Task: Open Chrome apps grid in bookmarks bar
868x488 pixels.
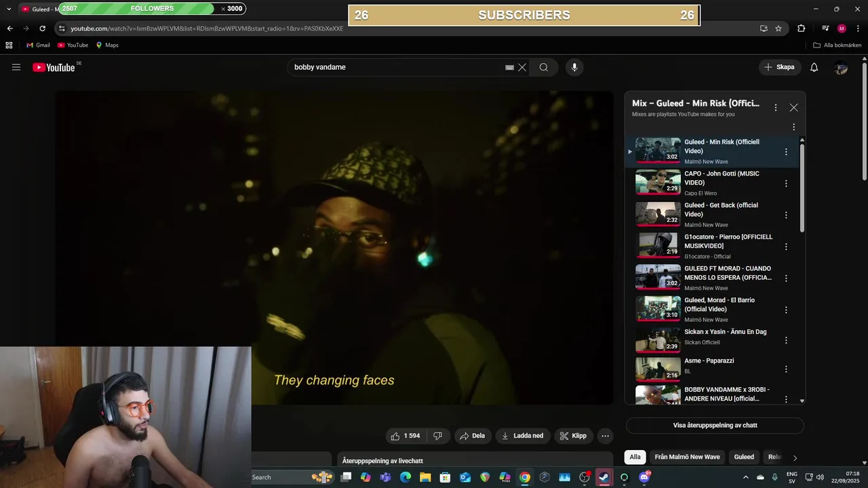Action: click(x=9, y=45)
